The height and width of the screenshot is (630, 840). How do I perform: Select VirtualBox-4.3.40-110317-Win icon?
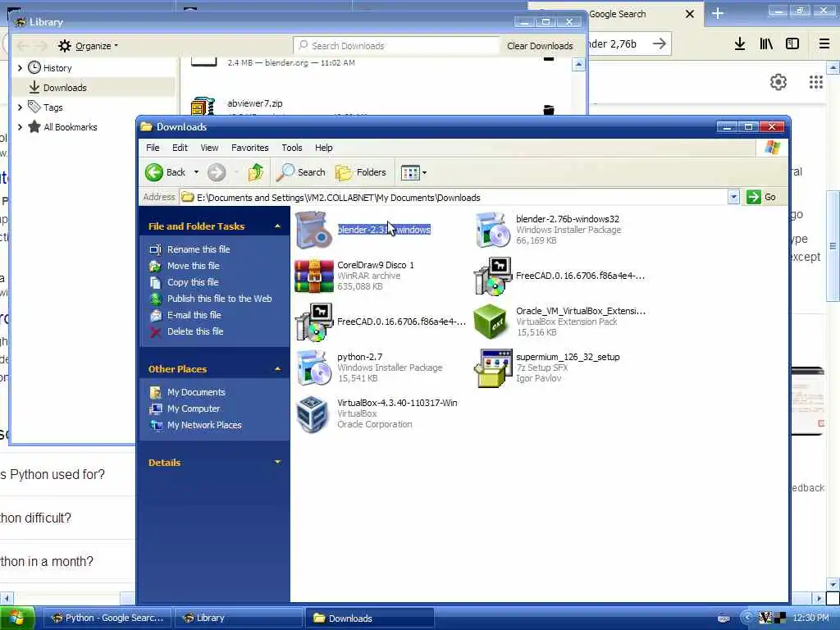(313, 414)
